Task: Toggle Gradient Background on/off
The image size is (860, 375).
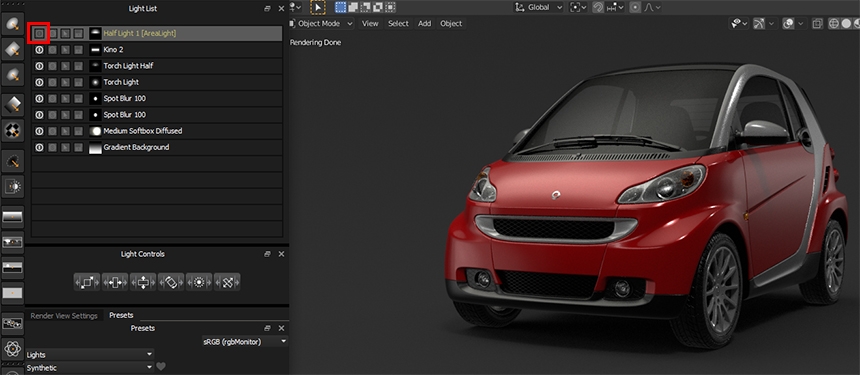Action: [39, 147]
